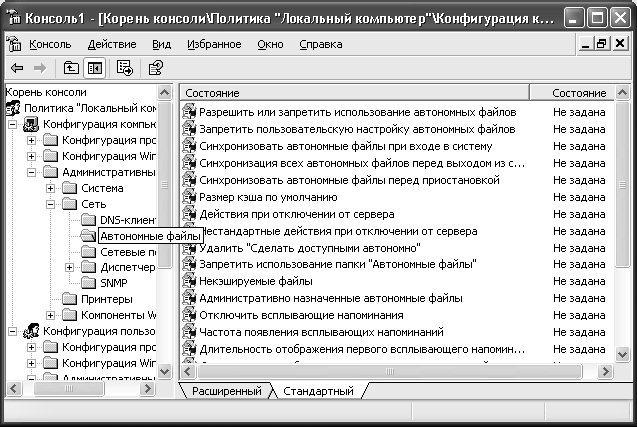
Task: Select Сетевые подключения tree item
Action: 128,252
